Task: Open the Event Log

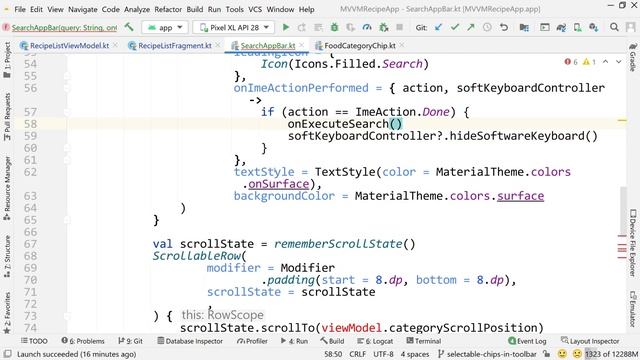Action: coord(527,341)
